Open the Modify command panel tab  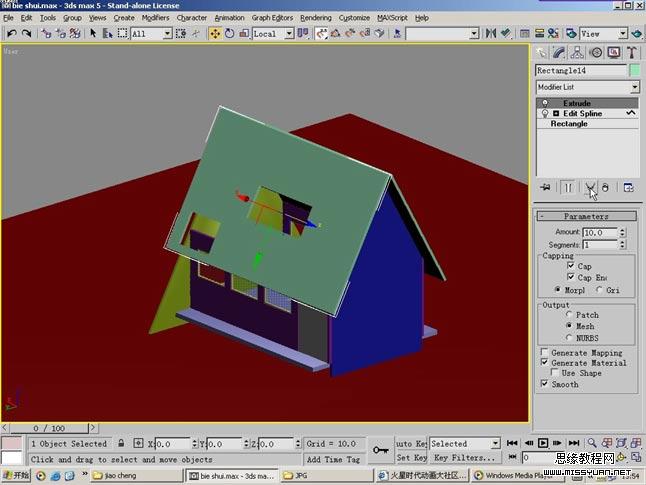559,52
